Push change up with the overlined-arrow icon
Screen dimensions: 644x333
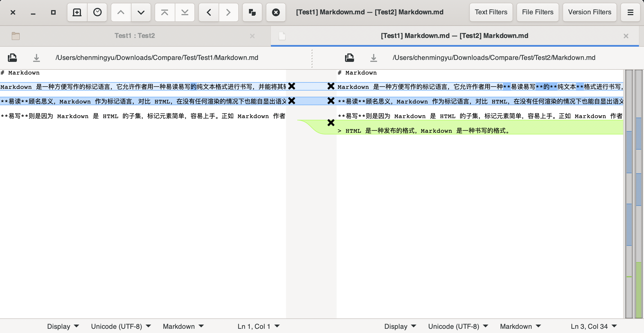[x=165, y=12]
